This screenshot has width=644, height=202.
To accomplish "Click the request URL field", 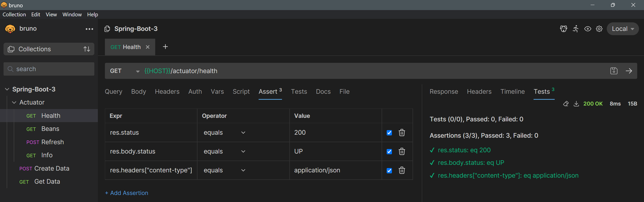I will (x=375, y=71).
